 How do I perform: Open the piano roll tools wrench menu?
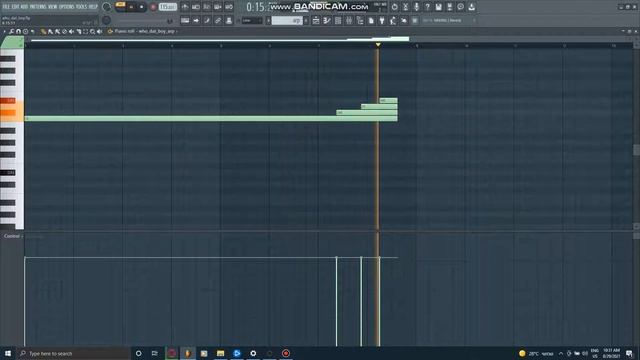[11, 31]
